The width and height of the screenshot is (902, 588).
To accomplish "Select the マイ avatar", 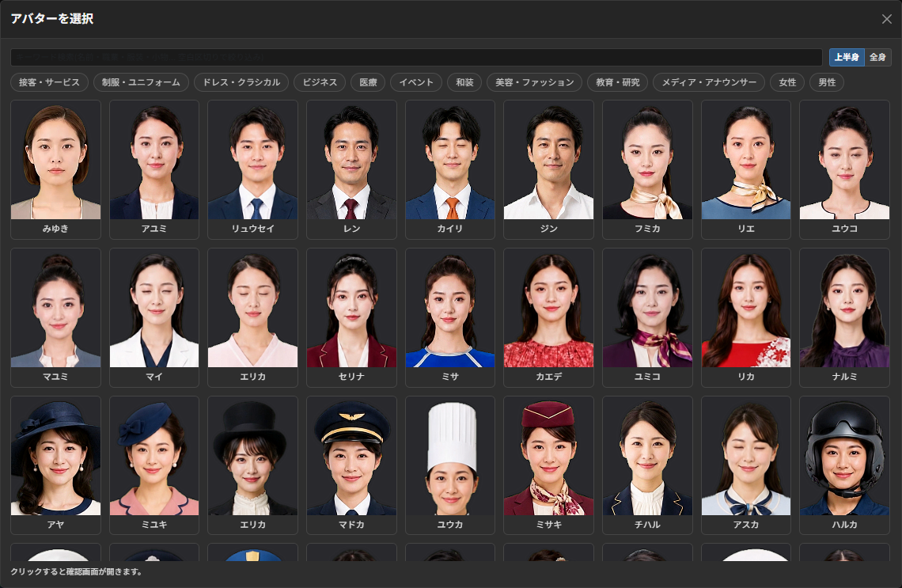I will (154, 317).
